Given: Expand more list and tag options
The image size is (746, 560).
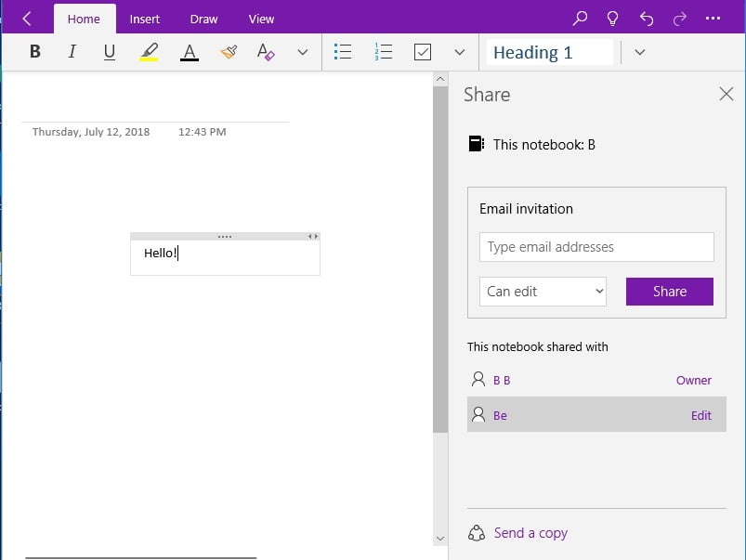Looking at the screenshot, I should coord(459,52).
